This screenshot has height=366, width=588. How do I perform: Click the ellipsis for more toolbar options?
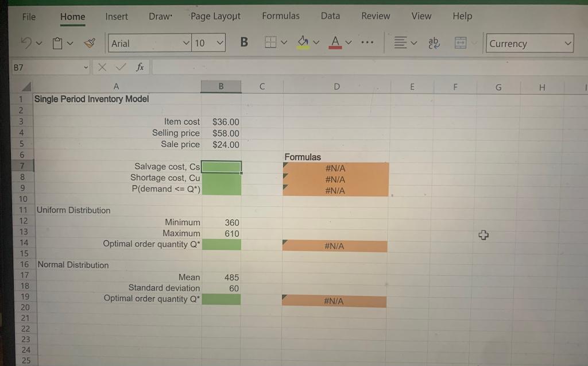[366, 43]
